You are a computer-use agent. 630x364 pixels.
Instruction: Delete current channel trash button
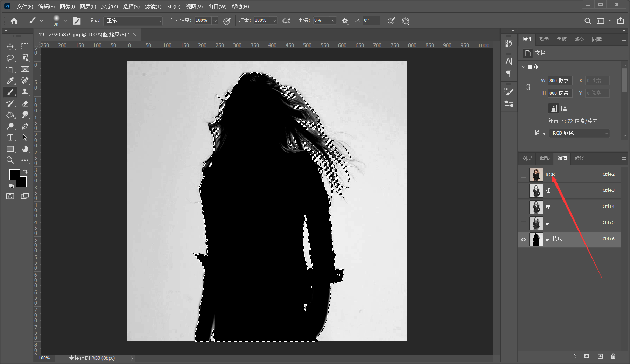(x=613, y=356)
